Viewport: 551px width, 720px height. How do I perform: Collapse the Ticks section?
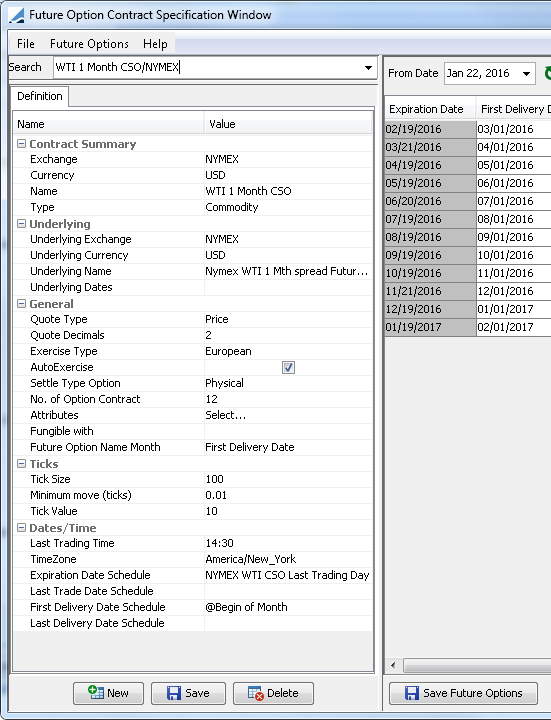(21, 463)
